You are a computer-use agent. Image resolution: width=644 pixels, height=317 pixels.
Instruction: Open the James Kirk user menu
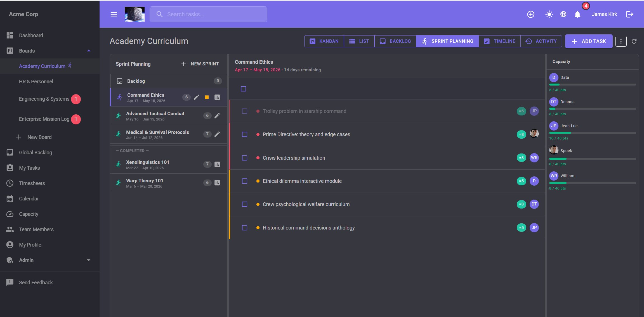coord(604,14)
